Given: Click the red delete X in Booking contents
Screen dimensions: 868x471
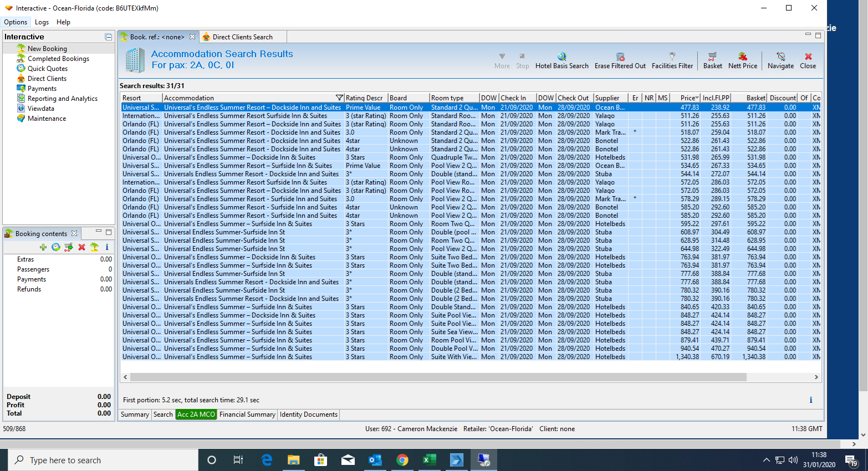Looking at the screenshot, I should [81, 247].
